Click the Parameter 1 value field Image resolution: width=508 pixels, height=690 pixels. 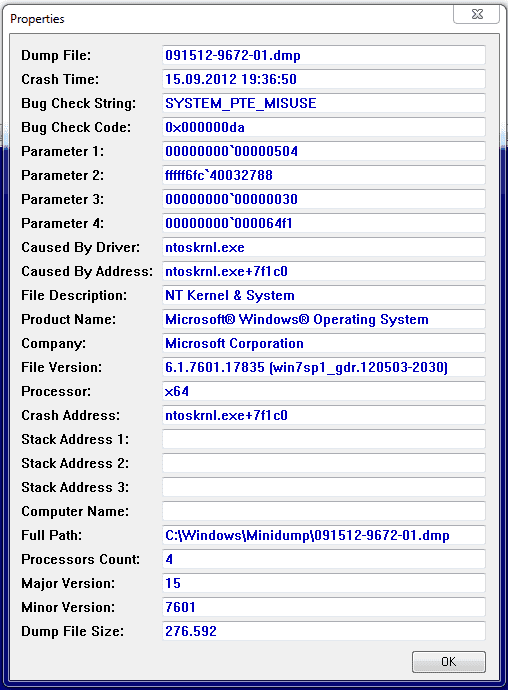(x=324, y=151)
